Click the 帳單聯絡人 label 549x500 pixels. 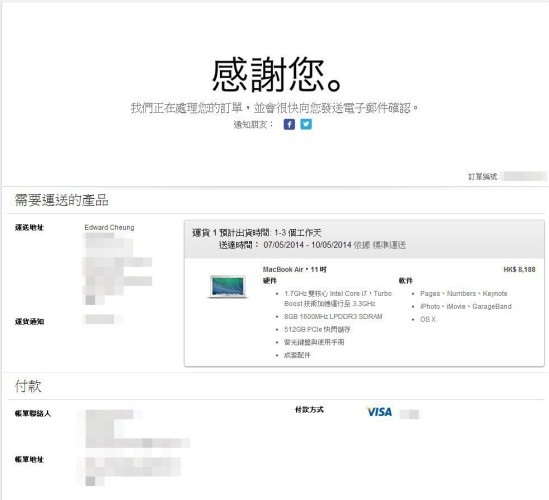33,414
